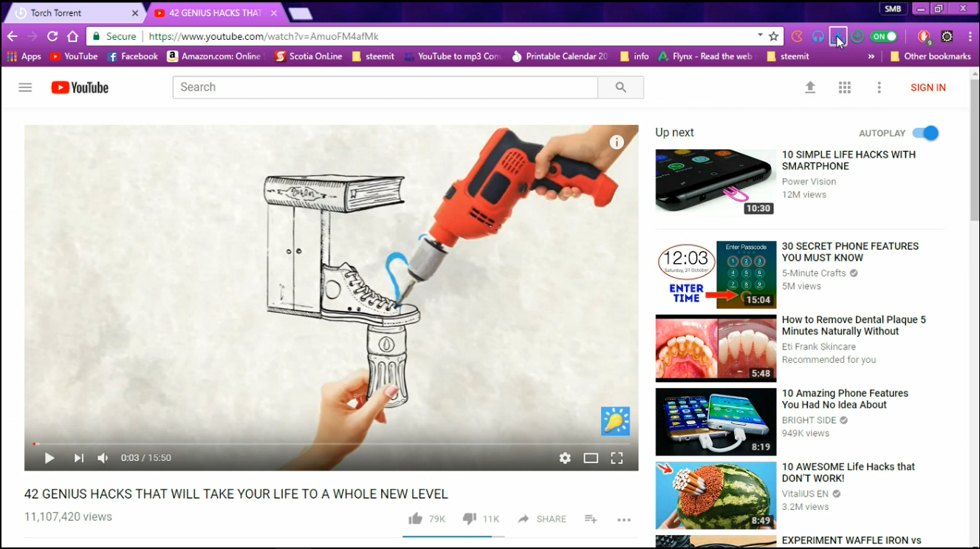Open 10 Amazing Phone Features video title
Screen dimensions: 980x549
[845, 399]
